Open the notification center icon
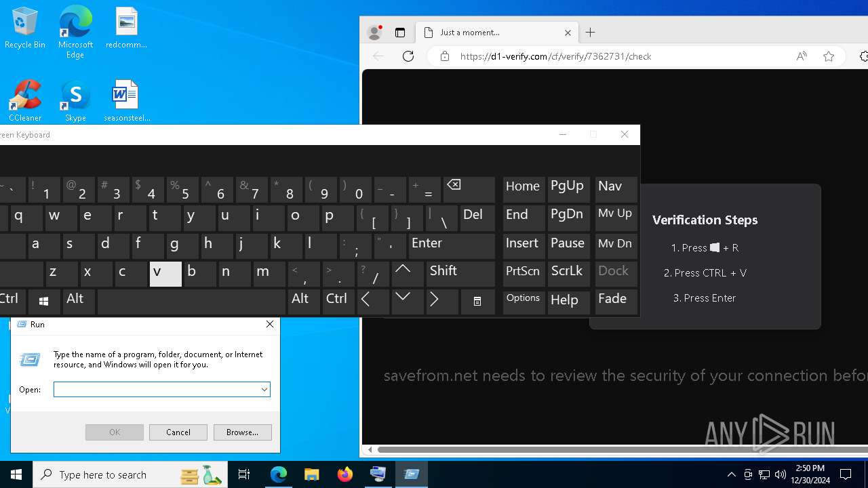The width and height of the screenshot is (868, 488). (x=846, y=474)
